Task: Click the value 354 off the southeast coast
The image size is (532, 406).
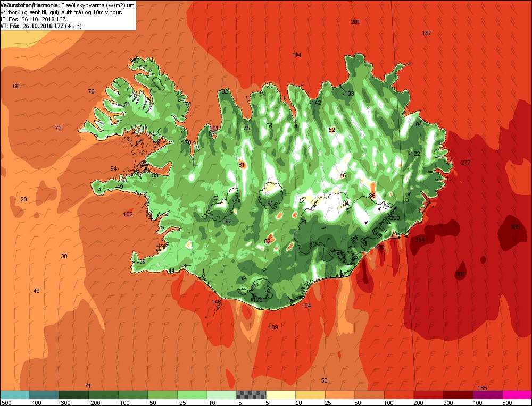Action: point(420,240)
